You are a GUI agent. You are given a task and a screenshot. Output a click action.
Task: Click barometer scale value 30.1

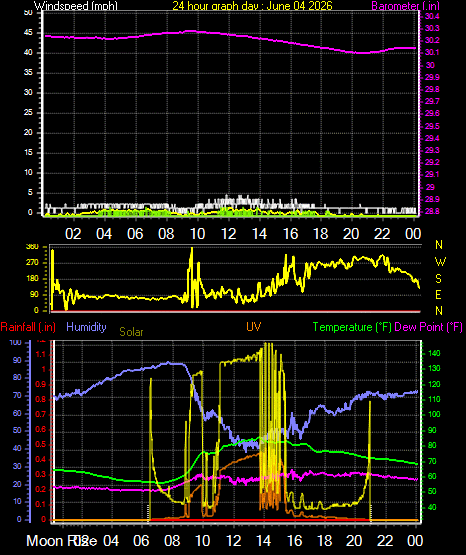tap(432, 52)
